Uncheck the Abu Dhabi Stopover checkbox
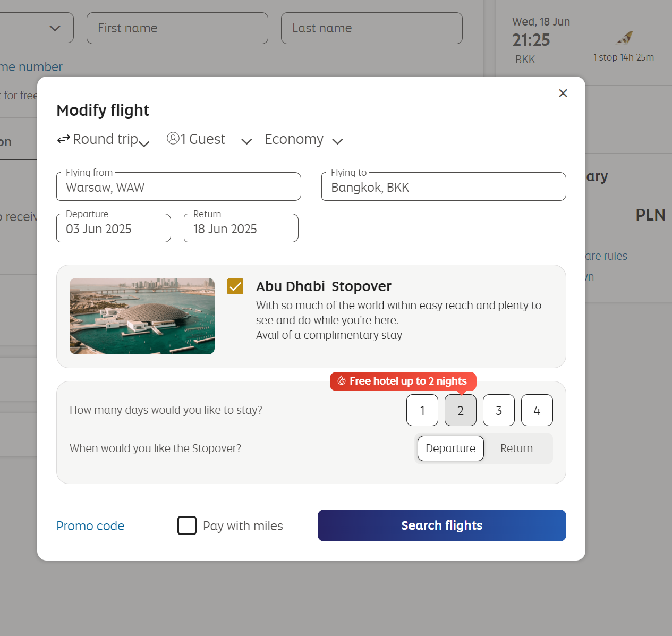The image size is (672, 636). point(235,286)
